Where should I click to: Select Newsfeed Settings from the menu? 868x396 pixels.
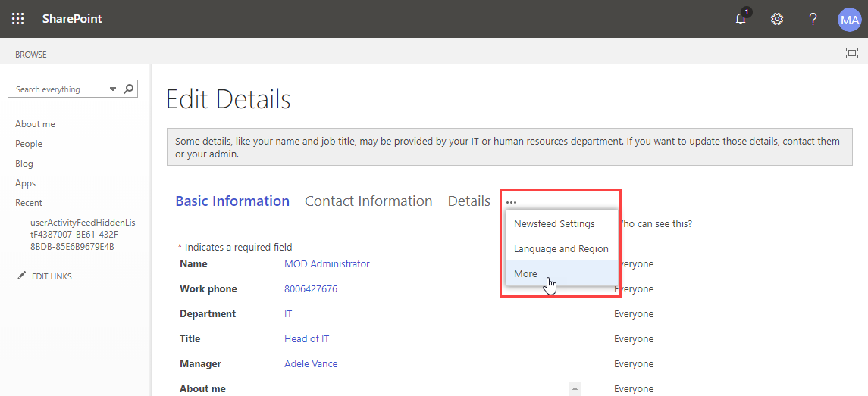click(554, 224)
